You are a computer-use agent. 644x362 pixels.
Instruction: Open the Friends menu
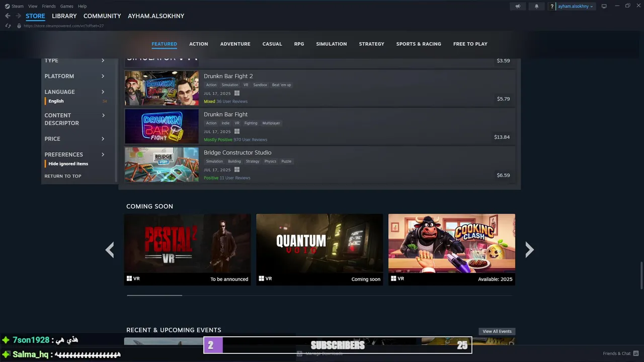point(49,6)
